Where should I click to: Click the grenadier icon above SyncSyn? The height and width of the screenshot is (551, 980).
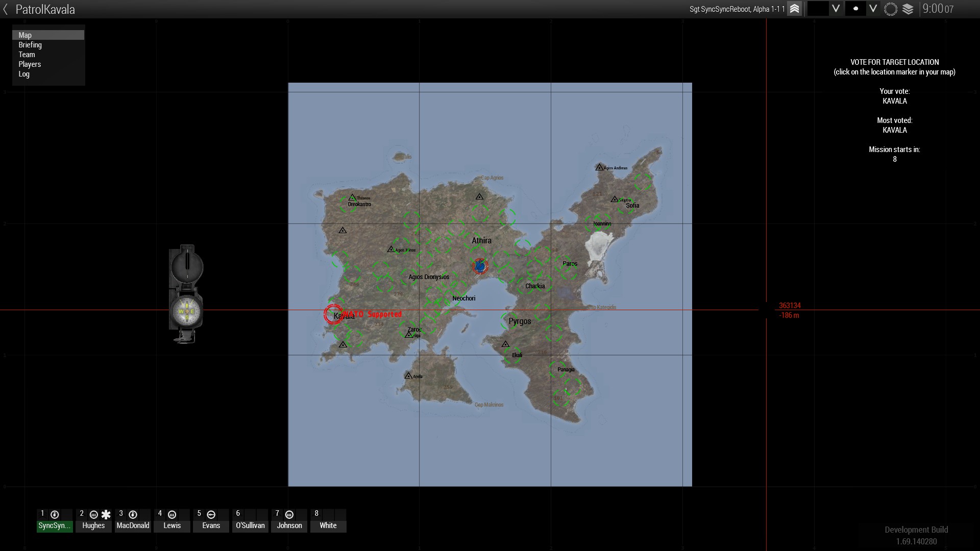click(55, 514)
